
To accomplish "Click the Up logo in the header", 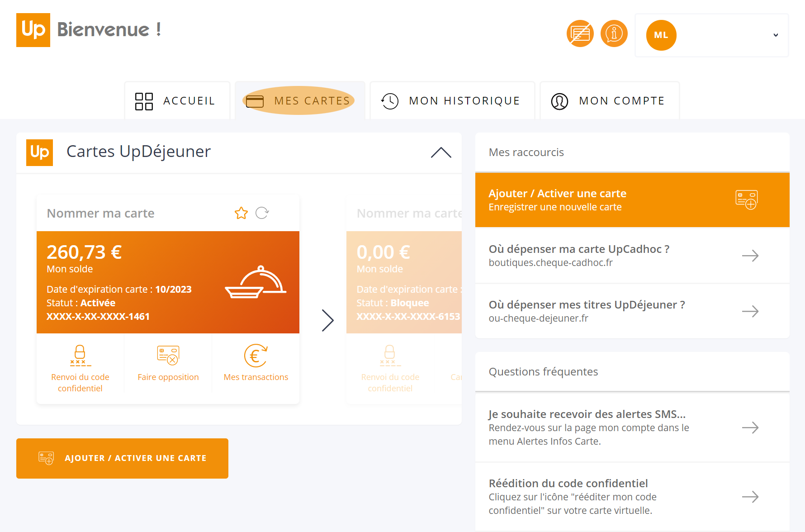I will pyautogui.click(x=33, y=30).
